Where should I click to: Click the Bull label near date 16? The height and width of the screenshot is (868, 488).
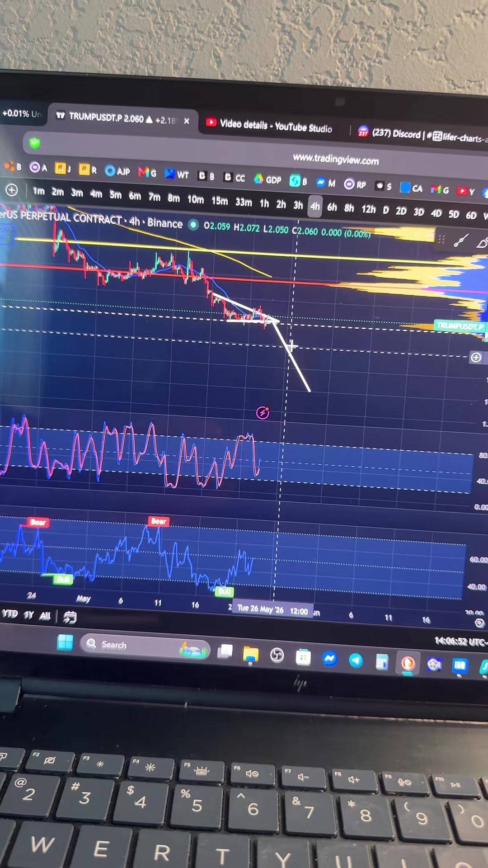pyautogui.click(x=224, y=591)
